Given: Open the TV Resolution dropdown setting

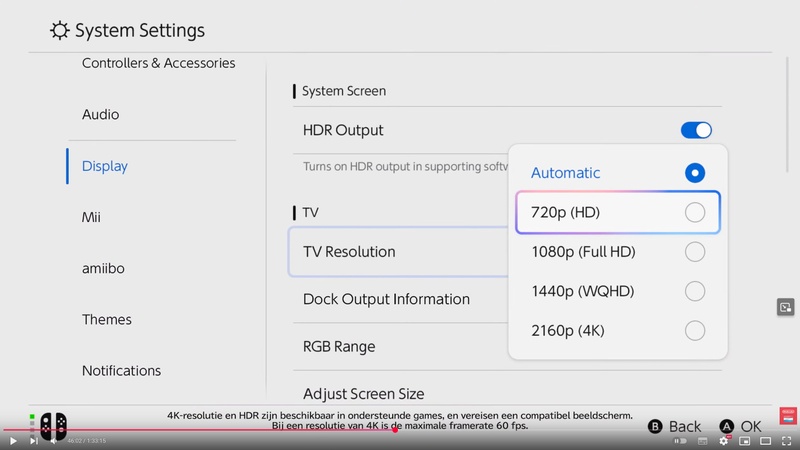Looking at the screenshot, I should click(398, 252).
